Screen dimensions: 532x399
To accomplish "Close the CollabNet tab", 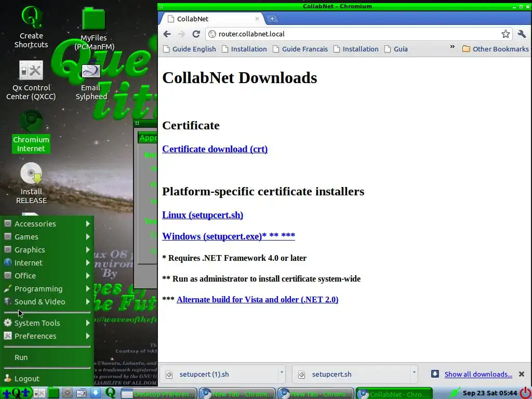I will click(x=257, y=19).
